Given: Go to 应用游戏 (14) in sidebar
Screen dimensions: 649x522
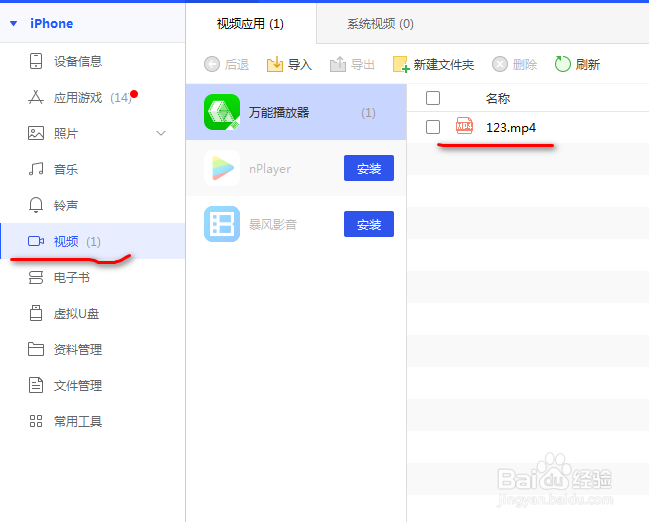Looking at the screenshot, I should [93, 98].
